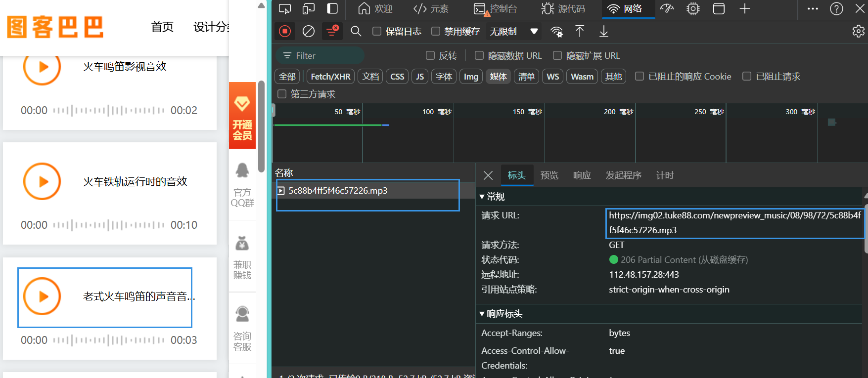Focus the Filter input field
Viewport: 868px width, 378px height.
(x=320, y=56)
